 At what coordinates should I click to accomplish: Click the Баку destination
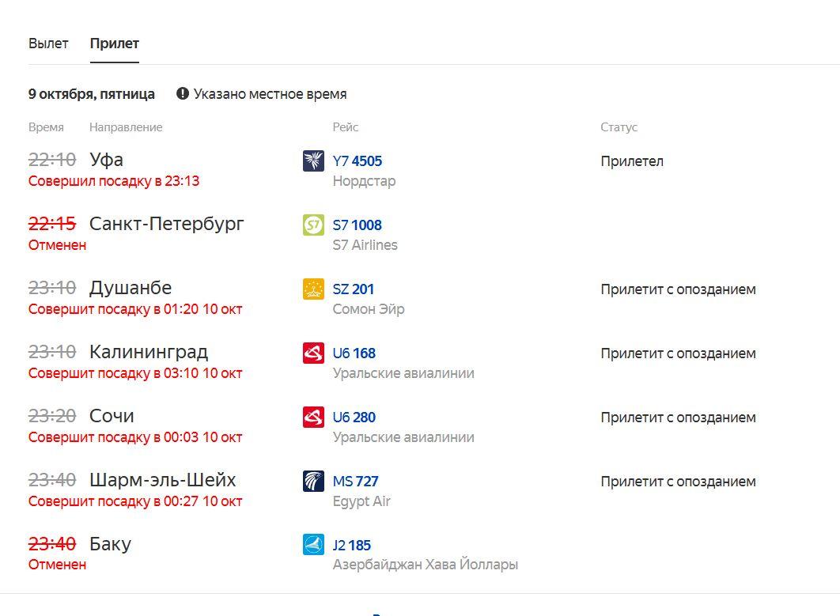[x=111, y=544]
